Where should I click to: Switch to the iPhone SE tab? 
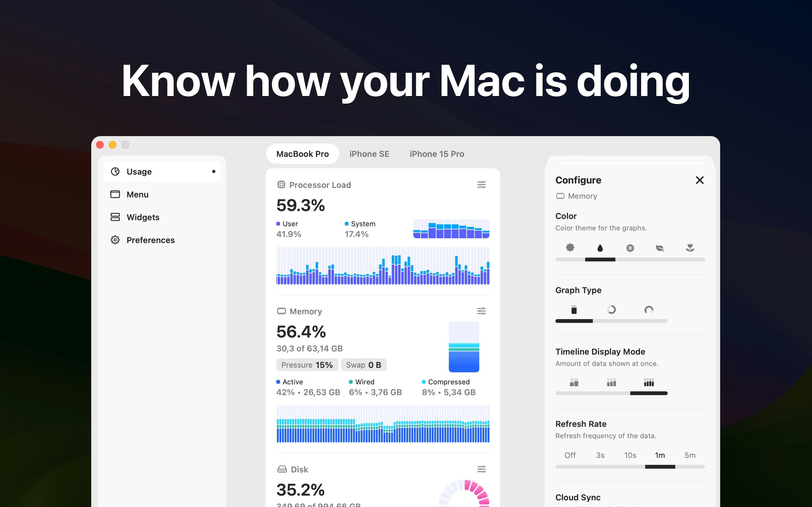[368, 154]
